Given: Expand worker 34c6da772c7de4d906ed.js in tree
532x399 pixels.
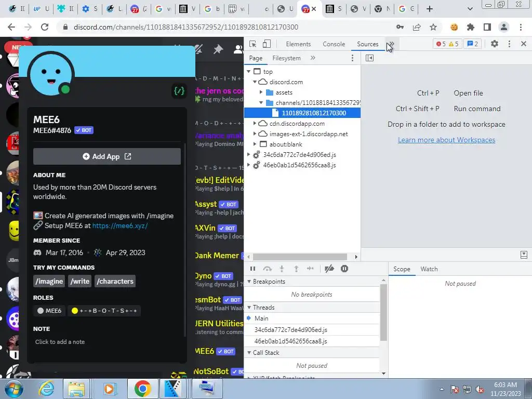Looking at the screenshot, I should click(x=249, y=155).
